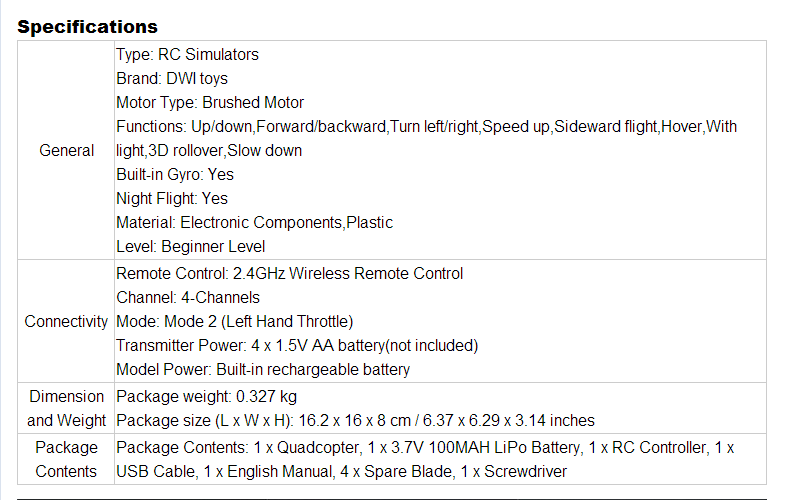Click the Built-in Gyro: Yes line

(175, 174)
